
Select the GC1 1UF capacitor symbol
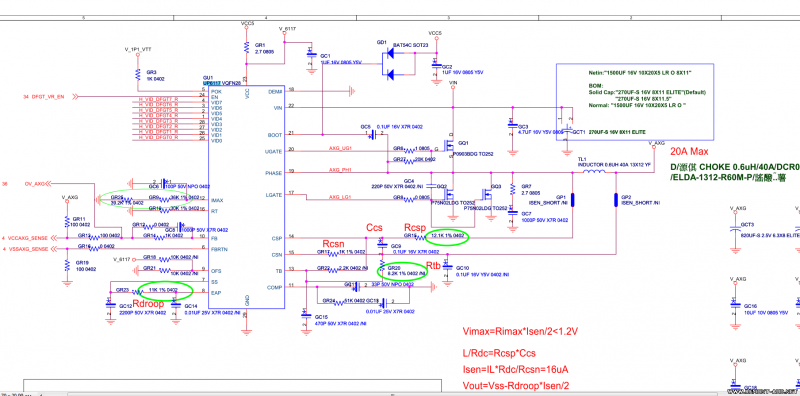(x=310, y=55)
